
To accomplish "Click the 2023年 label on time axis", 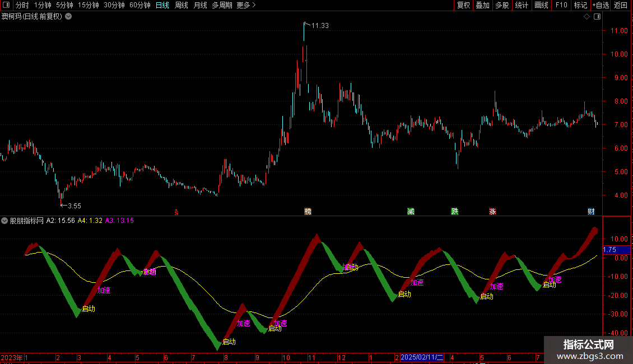I will [12, 357].
